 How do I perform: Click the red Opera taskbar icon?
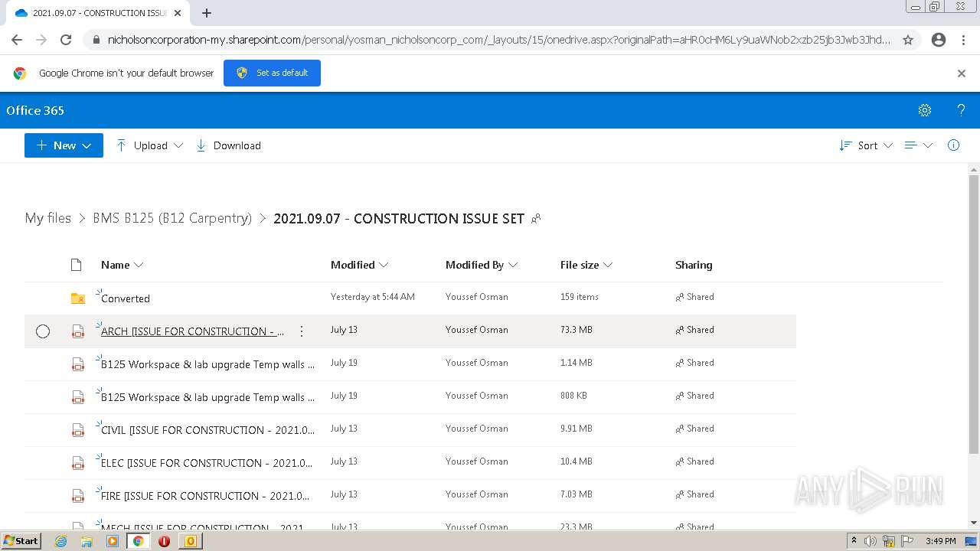[164, 541]
